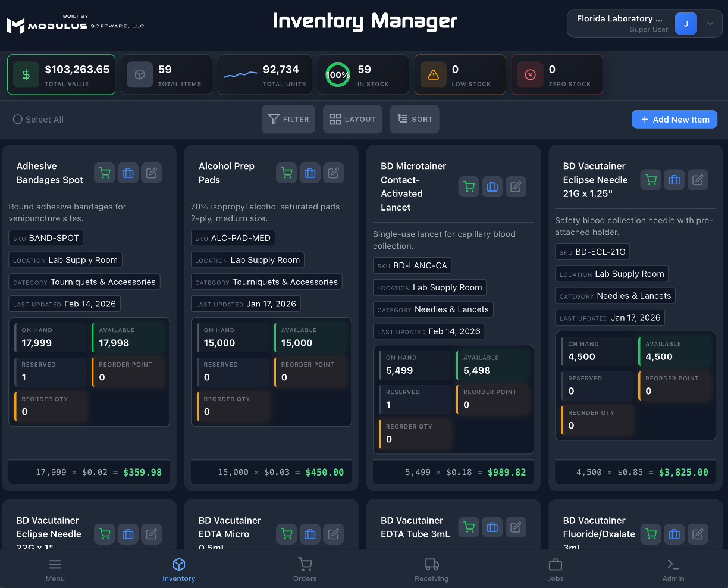Click briefcase icon on EDTA Tube 3mL card
The height and width of the screenshot is (588, 728).
pyautogui.click(x=492, y=527)
